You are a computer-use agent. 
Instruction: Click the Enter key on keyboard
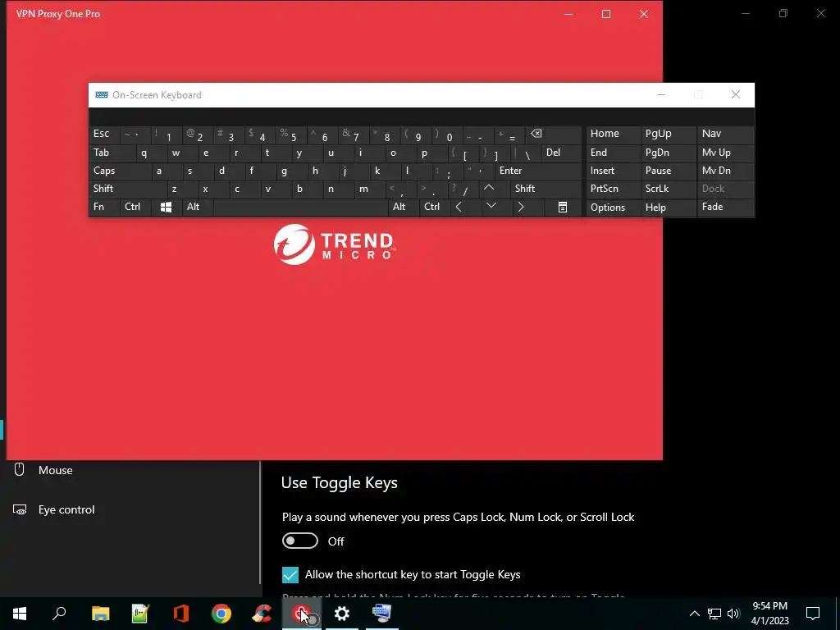[538, 171]
